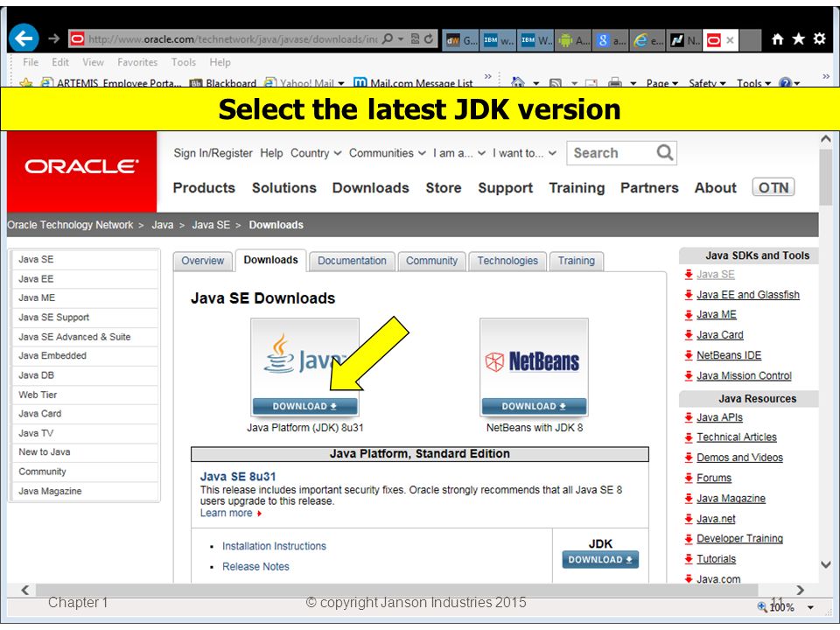This screenshot has width=840, height=630.
Task: Open the View menu
Action: click(x=93, y=62)
